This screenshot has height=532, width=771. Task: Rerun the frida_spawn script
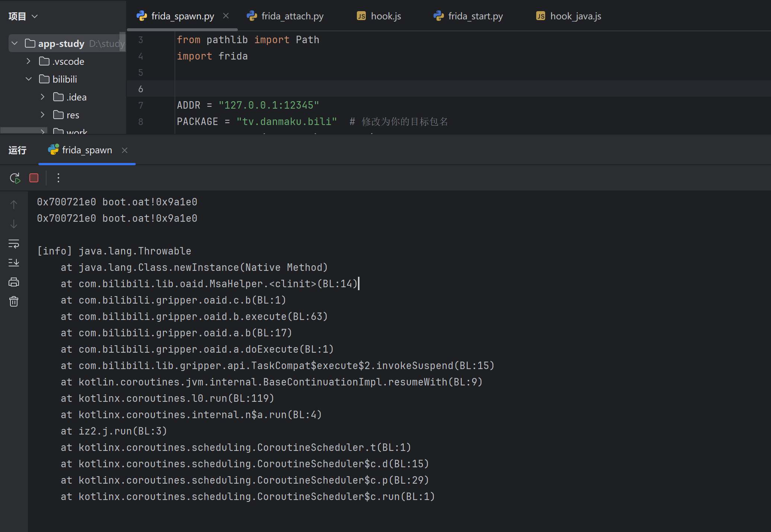[15, 178]
